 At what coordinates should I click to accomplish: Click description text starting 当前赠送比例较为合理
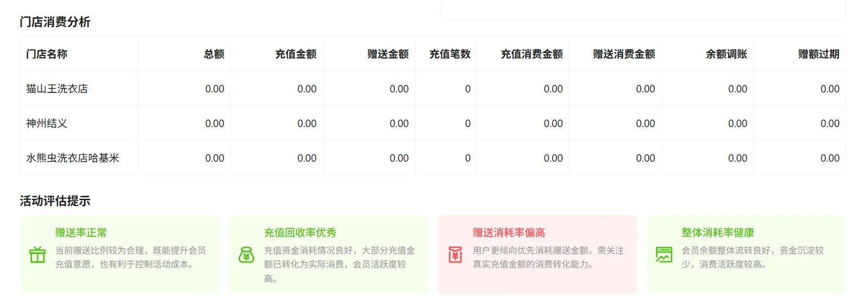point(131,258)
